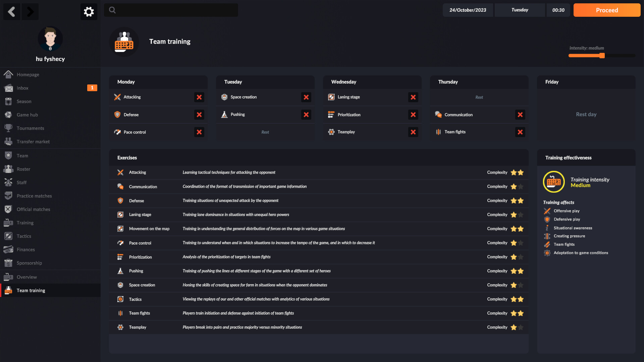Viewport: 644px width, 362px height.
Task: Click the Transfer market suitcase icon
Action: coord(8,141)
